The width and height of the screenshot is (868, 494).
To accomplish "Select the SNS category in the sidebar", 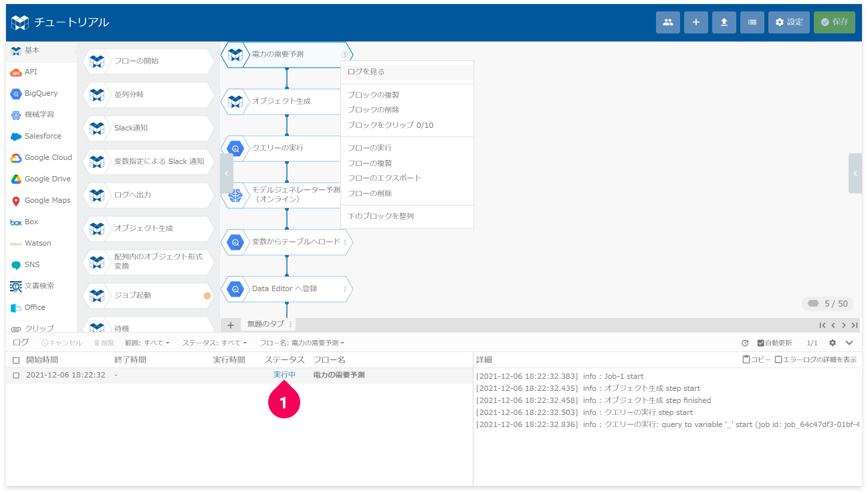I will (41, 264).
